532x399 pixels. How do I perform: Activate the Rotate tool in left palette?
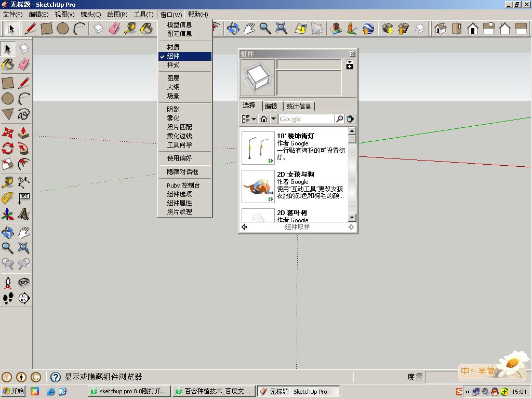click(8, 148)
